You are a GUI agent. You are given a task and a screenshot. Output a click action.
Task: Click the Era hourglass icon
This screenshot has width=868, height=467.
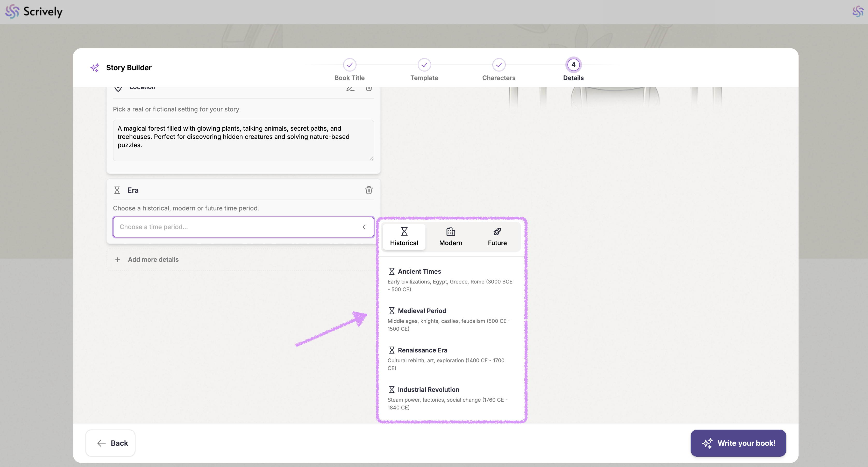pyautogui.click(x=117, y=190)
